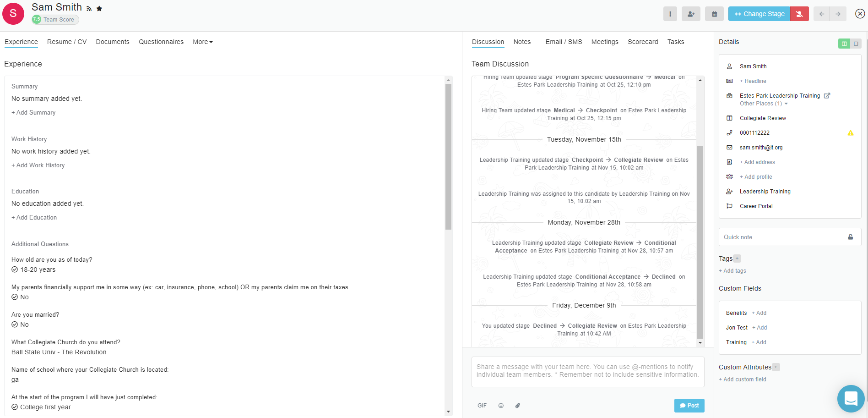The height and width of the screenshot is (418, 868).
Task: Open the calendar scheduling icon
Action: 714,14
